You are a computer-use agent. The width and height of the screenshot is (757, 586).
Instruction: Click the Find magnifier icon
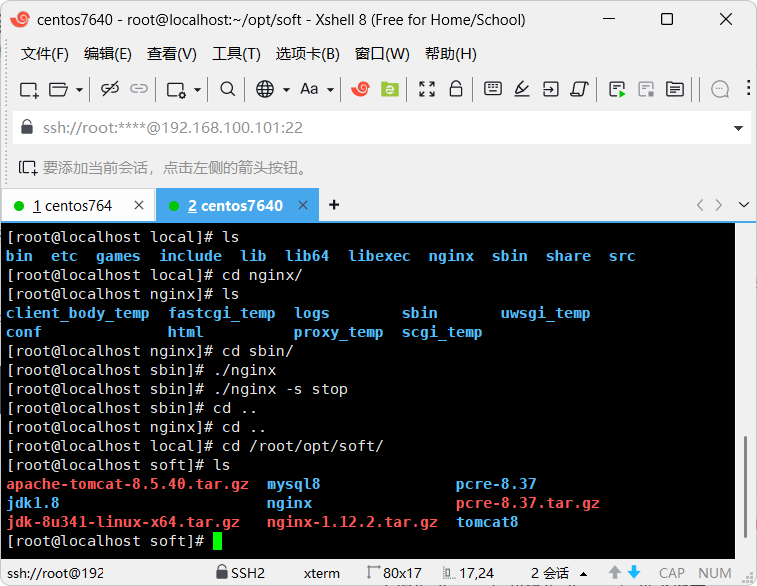tap(227, 89)
